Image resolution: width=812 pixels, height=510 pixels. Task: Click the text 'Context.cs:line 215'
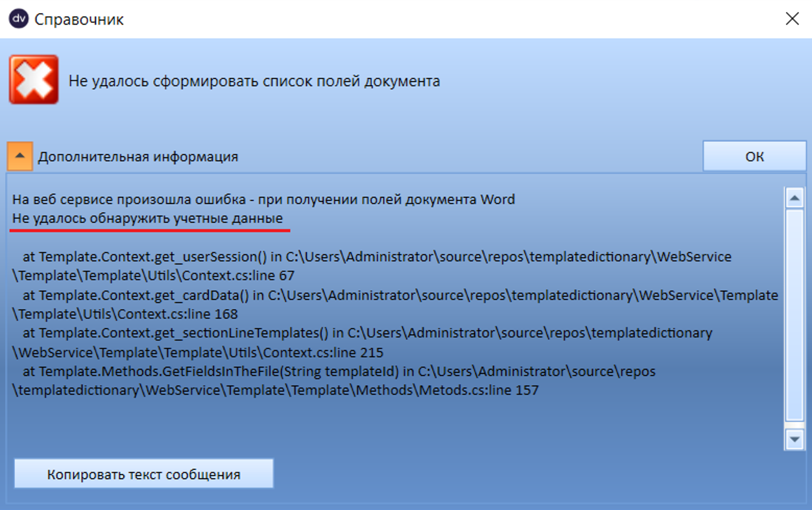coord(323,352)
